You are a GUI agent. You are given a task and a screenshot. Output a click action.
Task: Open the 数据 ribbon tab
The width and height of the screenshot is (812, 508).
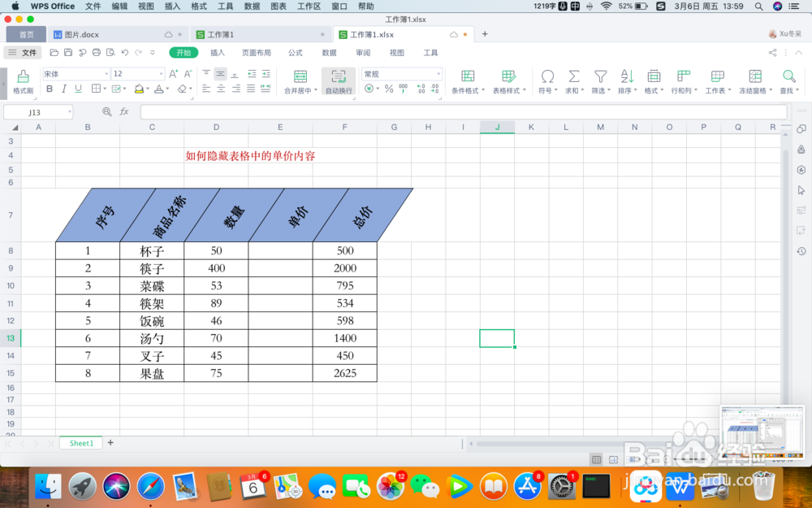coord(327,52)
